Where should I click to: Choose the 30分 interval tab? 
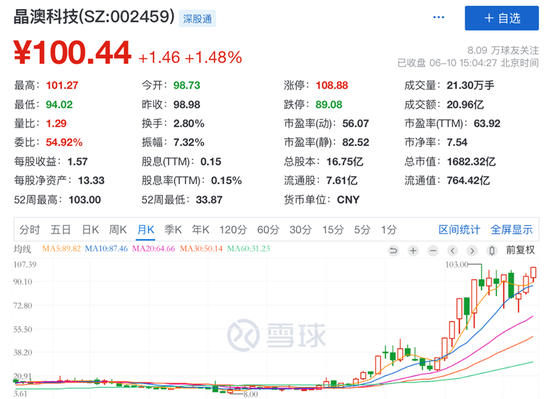click(x=300, y=230)
